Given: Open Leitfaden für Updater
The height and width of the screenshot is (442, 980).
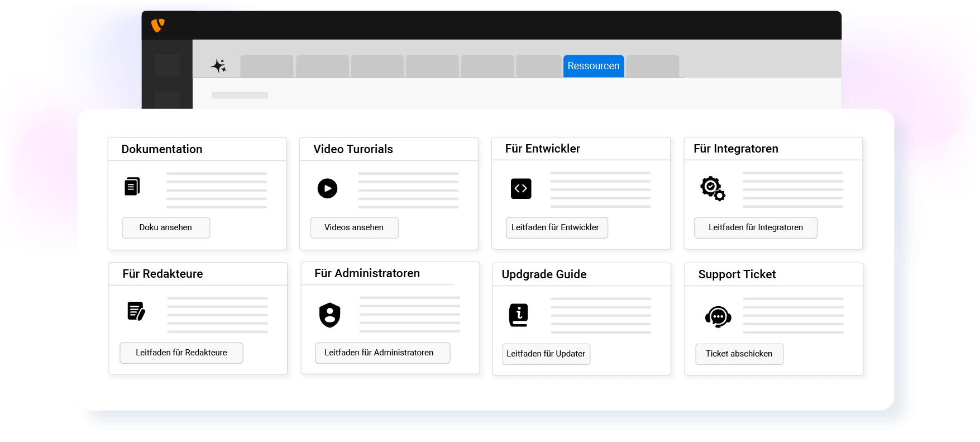Looking at the screenshot, I should click(x=546, y=354).
